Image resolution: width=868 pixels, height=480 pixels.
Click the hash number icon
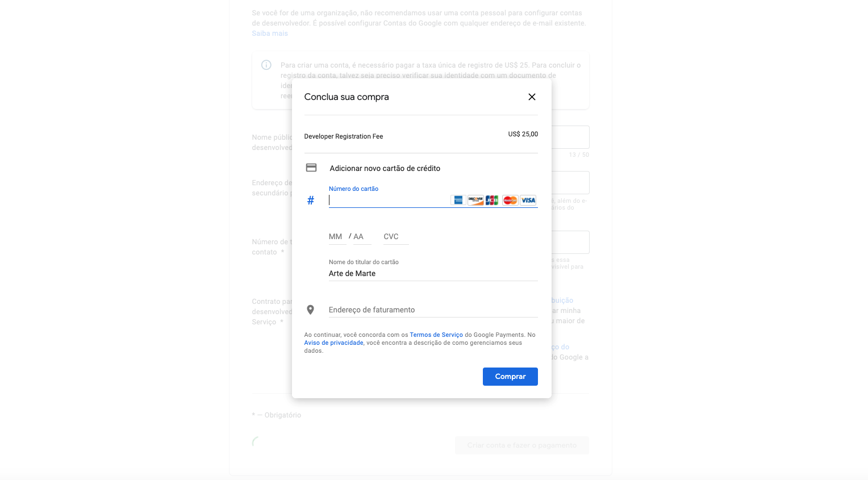(311, 201)
